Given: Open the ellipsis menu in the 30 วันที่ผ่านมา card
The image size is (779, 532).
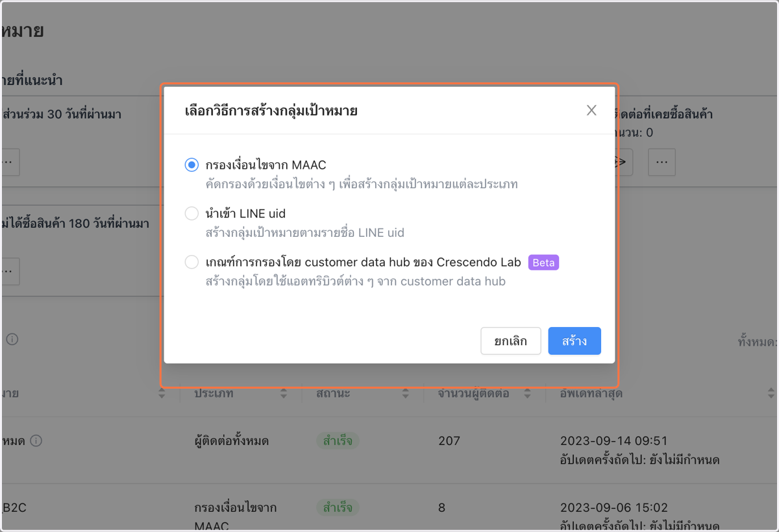Looking at the screenshot, I should point(9,162).
